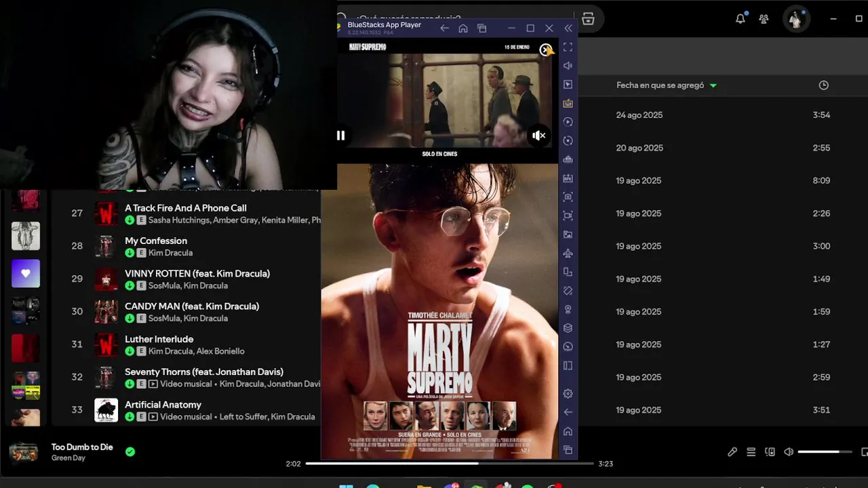Viewport: 868px width, 488px height.
Task: Click the BlueStacks fullscreen icon in sidebar
Action: pos(568,47)
